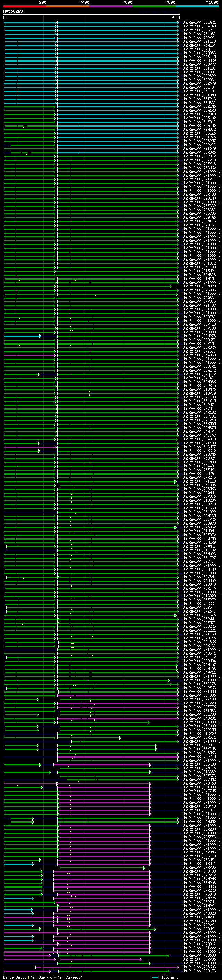Select the UniRef100_Q6P812 hit
Screen dimensions: 222x980
[199, 156]
